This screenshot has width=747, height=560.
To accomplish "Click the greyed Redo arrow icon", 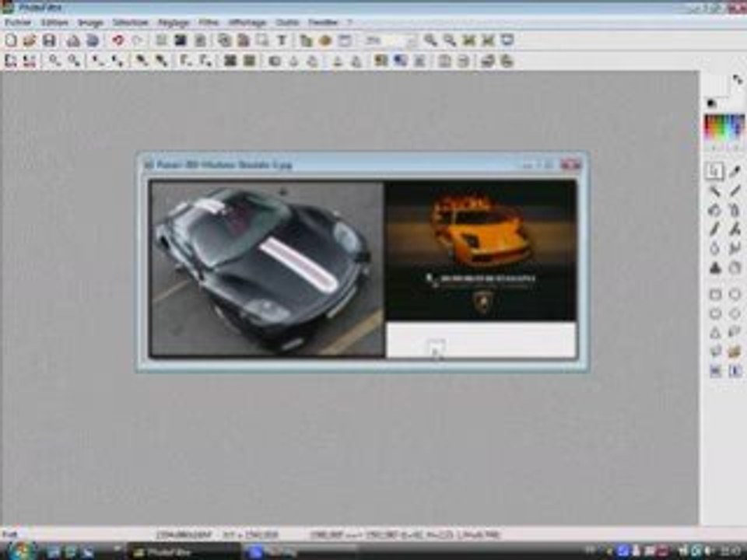I will pos(137,40).
